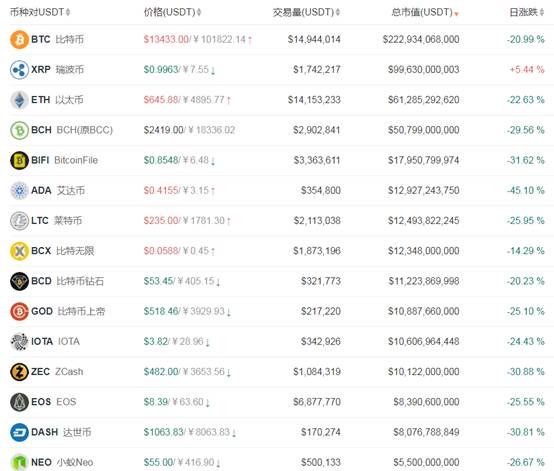Click ETH volume $14,153,233
The width and height of the screenshot is (554, 471).
click(x=314, y=100)
